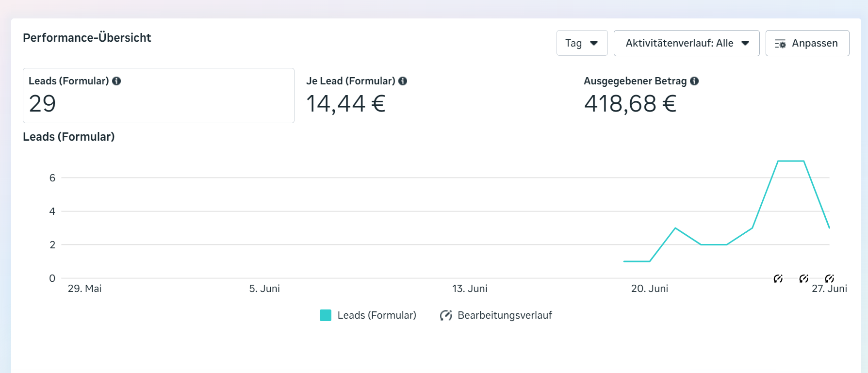Click the Anpassen button
The height and width of the screenshot is (373, 868).
coord(807,43)
